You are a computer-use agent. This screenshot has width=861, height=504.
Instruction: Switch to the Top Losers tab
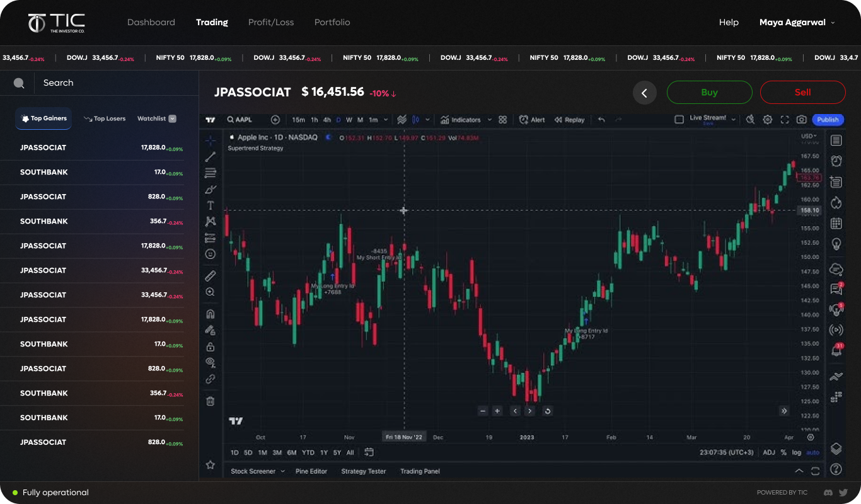click(x=105, y=118)
